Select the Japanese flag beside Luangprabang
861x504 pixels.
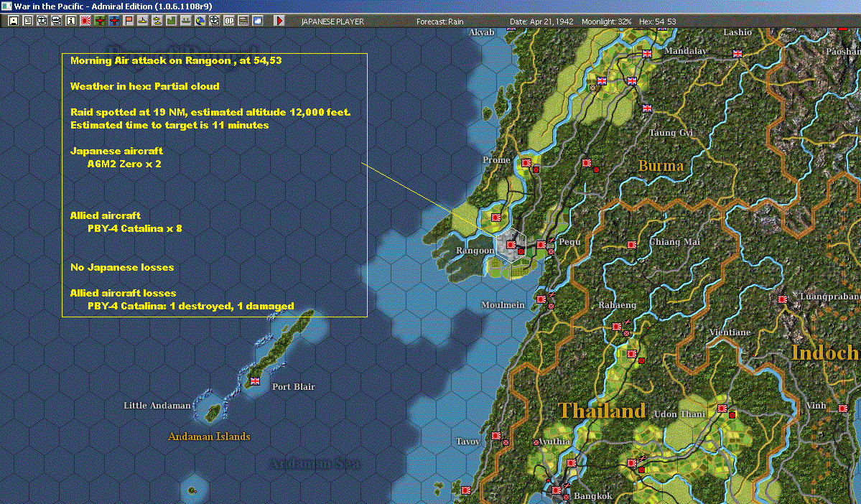pyautogui.click(x=783, y=299)
